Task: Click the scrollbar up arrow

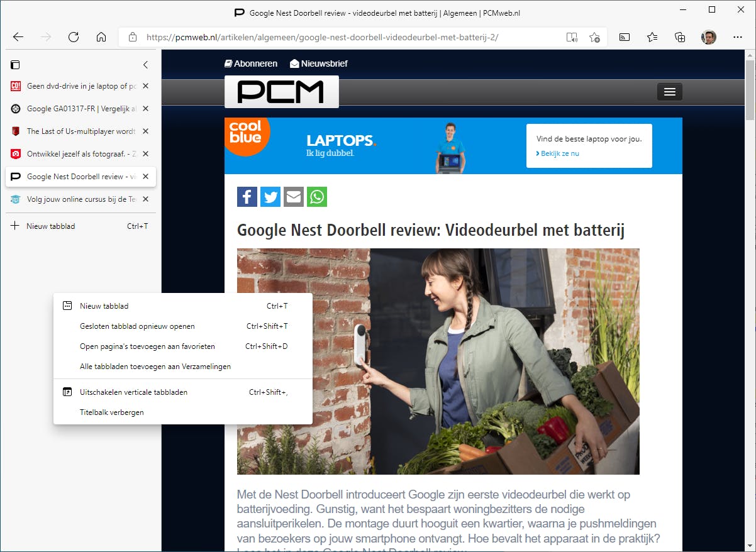Action: tap(750, 55)
